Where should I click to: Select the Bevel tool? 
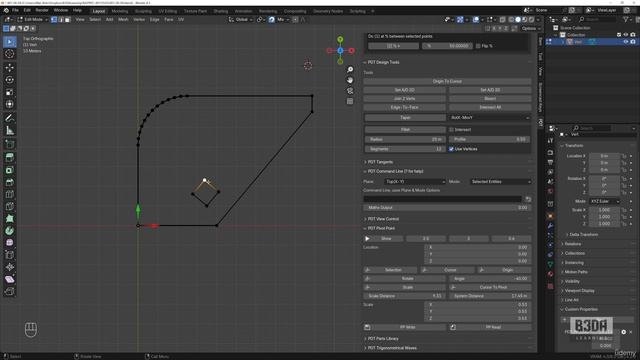(x=10, y=182)
